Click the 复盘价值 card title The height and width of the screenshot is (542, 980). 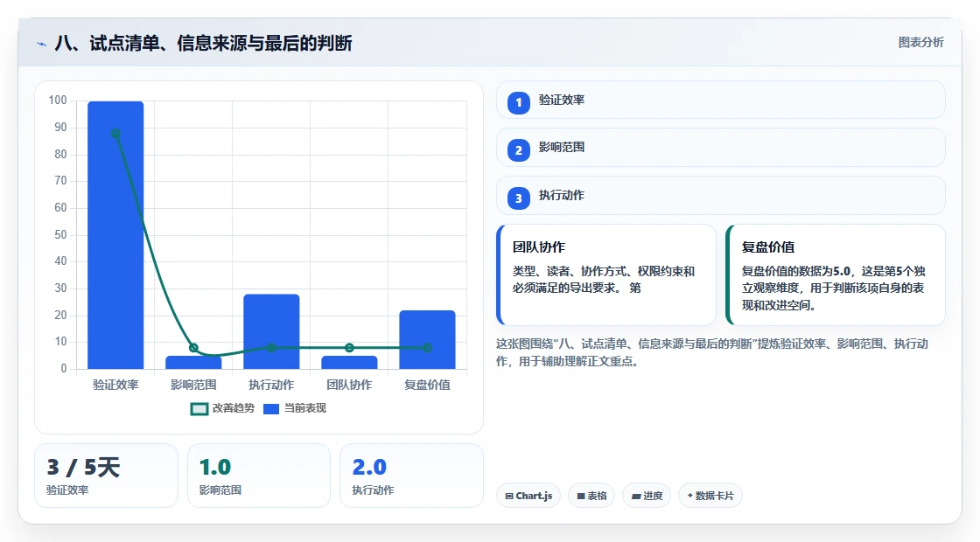[768, 247]
